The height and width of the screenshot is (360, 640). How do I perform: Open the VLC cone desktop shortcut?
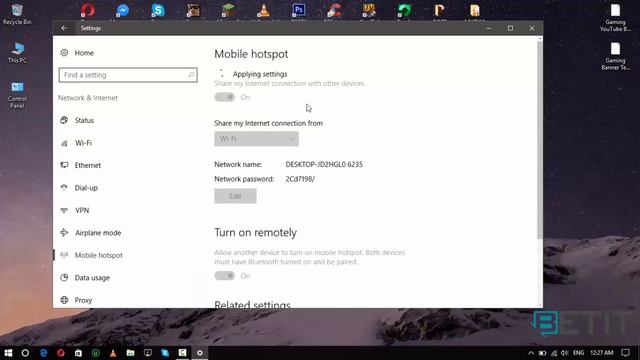coord(263,10)
